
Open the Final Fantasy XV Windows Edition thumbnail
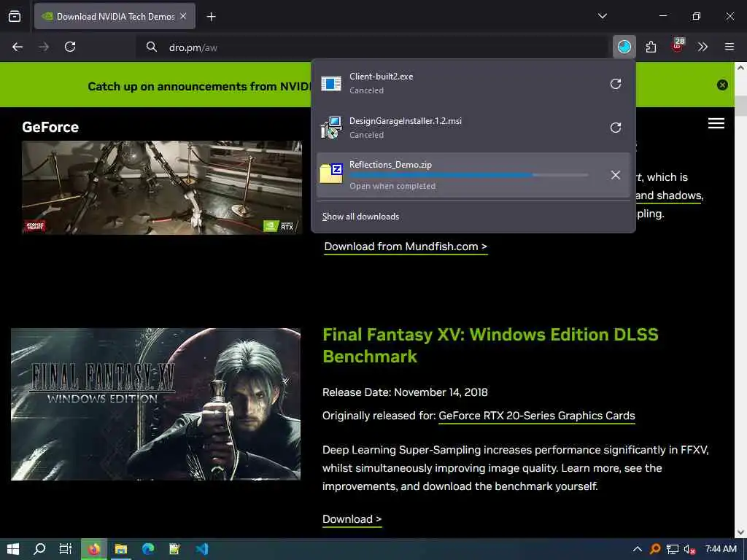click(x=156, y=404)
